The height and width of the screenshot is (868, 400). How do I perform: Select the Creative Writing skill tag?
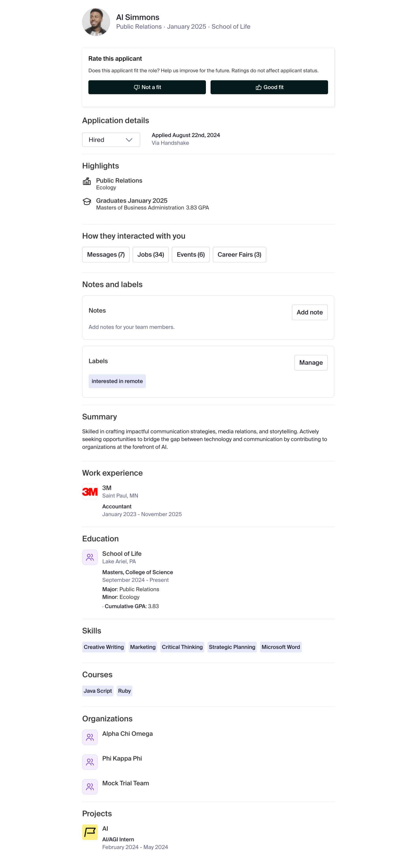click(x=104, y=647)
